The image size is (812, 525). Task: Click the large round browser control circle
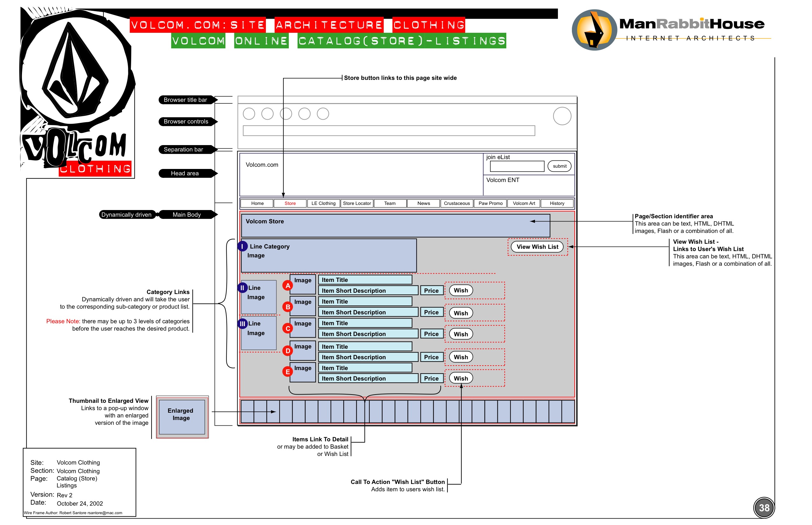[562, 116]
